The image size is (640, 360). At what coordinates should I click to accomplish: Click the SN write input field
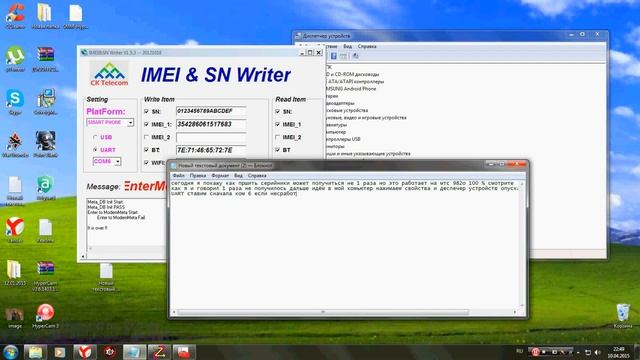click(x=211, y=111)
